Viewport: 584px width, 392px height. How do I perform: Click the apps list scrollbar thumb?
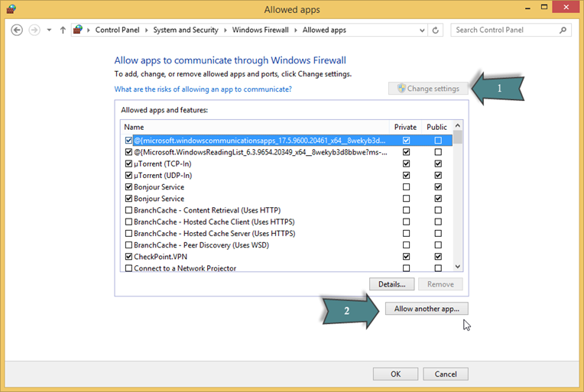coord(458,137)
